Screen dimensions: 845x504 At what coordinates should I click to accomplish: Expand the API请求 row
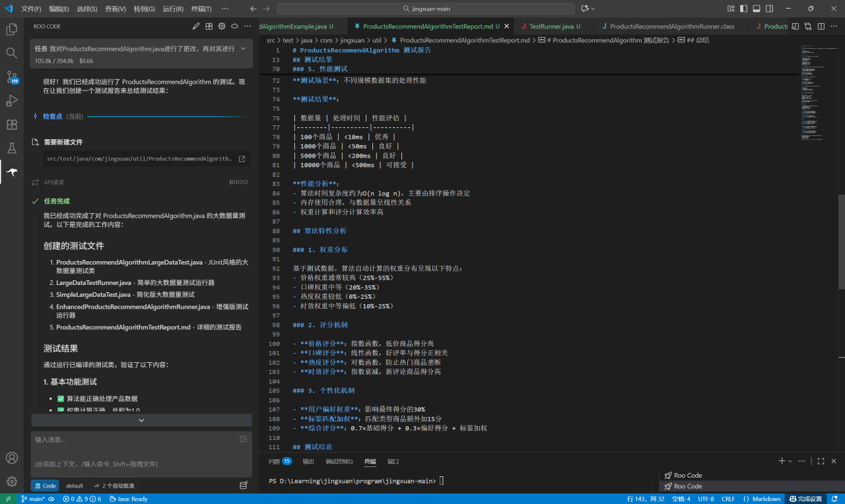[x=141, y=182]
